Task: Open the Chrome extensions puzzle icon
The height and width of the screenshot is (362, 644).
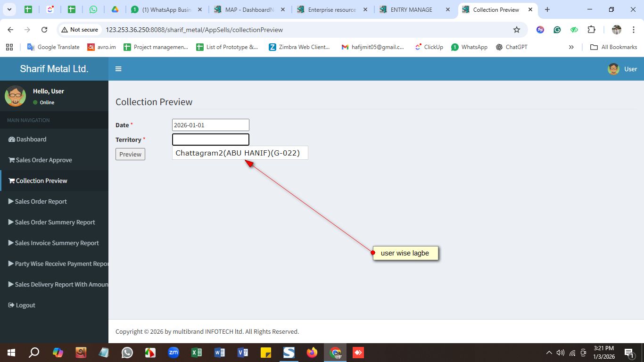Action: [x=591, y=30]
